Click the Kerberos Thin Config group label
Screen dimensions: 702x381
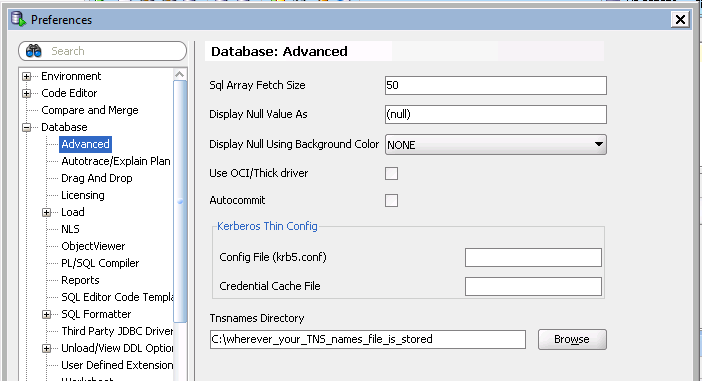(267, 226)
